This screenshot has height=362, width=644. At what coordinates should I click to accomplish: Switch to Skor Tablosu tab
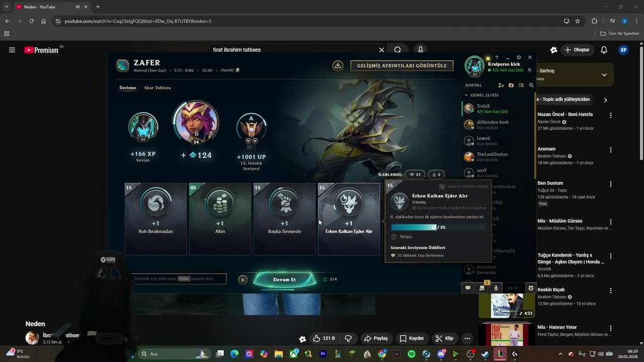coord(157,88)
